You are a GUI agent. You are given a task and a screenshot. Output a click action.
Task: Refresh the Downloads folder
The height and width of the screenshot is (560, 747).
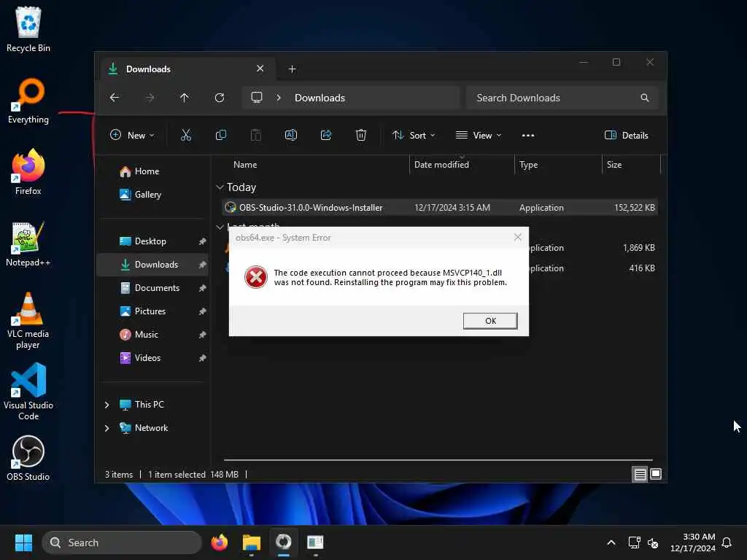[220, 98]
